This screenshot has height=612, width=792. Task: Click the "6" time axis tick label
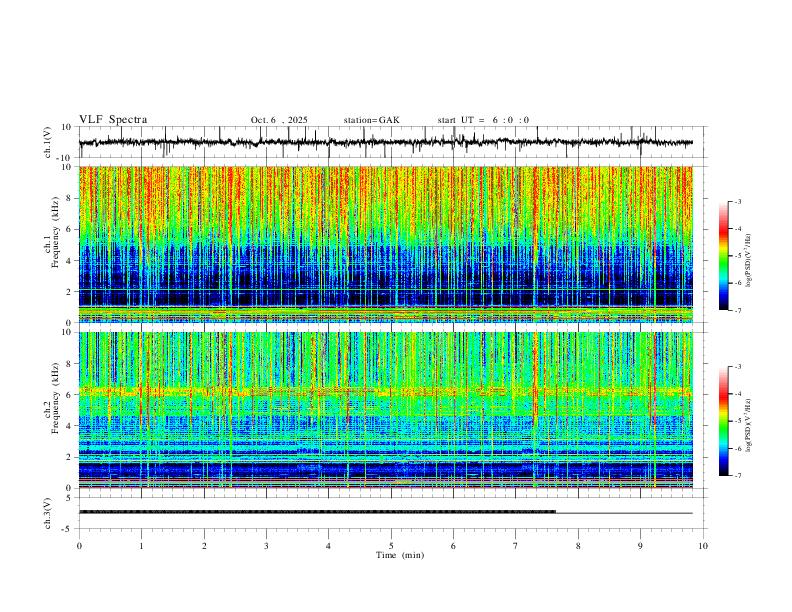point(453,546)
